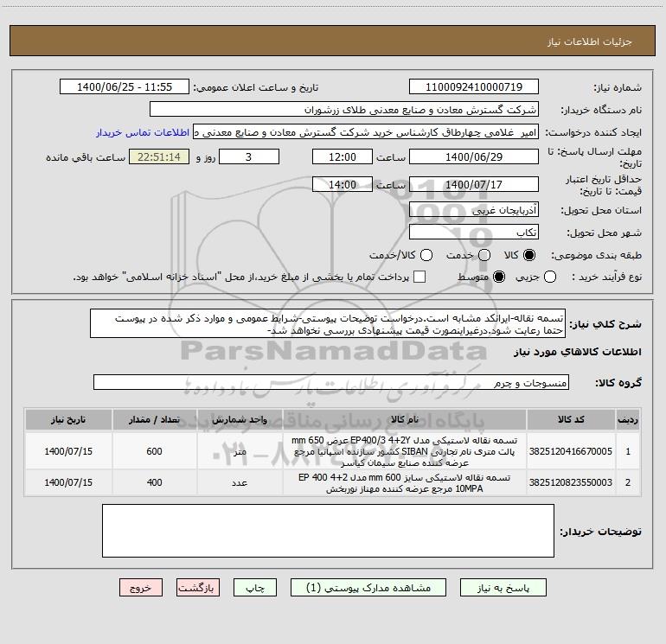Click the delivery province field آذربایجان غربی
Screen dimensions: 666x644
(x=474, y=209)
